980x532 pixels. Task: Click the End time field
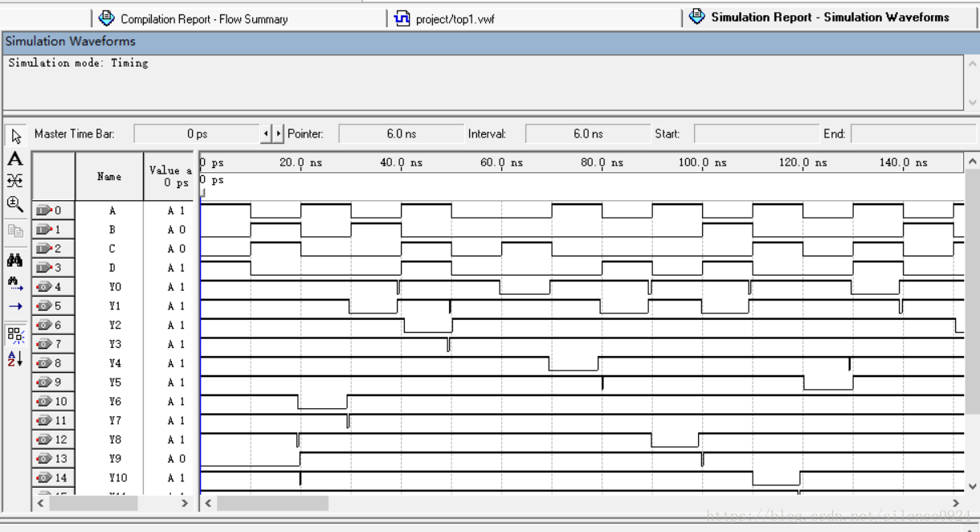pyautogui.click(x=913, y=134)
